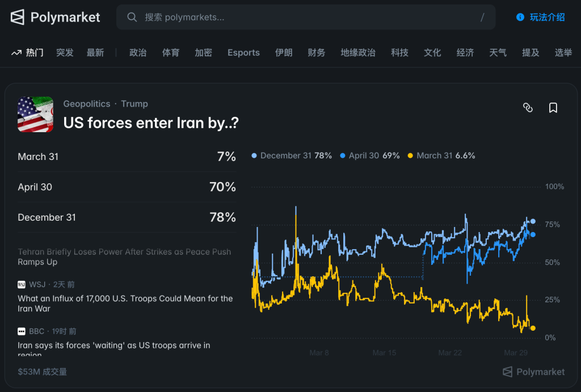Toggle the December 31 chart legend

point(292,155)
